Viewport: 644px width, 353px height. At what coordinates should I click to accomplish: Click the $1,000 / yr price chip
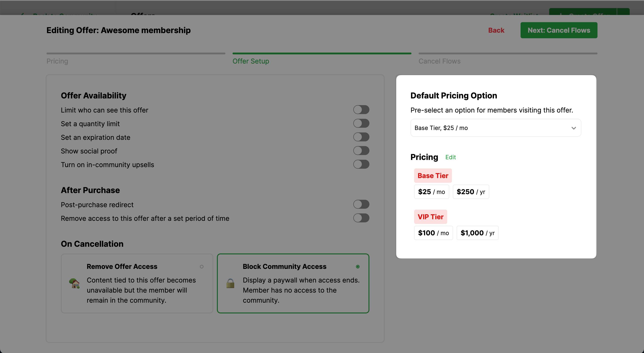(x=477, y=233)
